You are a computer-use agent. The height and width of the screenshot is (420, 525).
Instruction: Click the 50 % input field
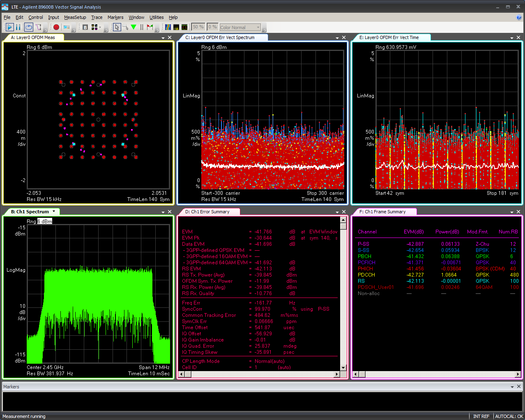(x=198, y=27)
